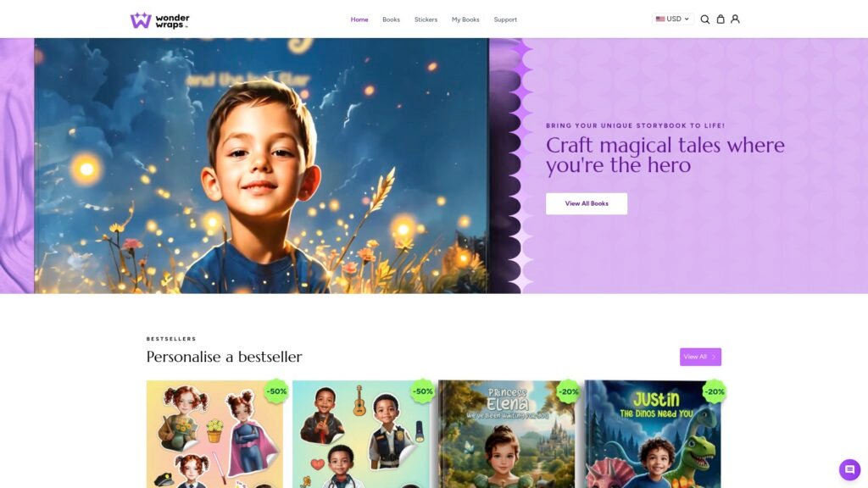Open the user account icon
Image resolution: width=868 pixels, height=488 pixels.
click(735, 19)
